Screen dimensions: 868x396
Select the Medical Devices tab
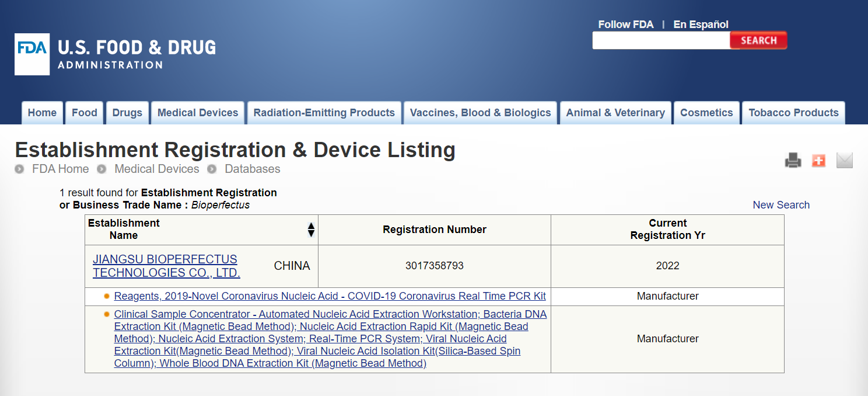(198, 113)
